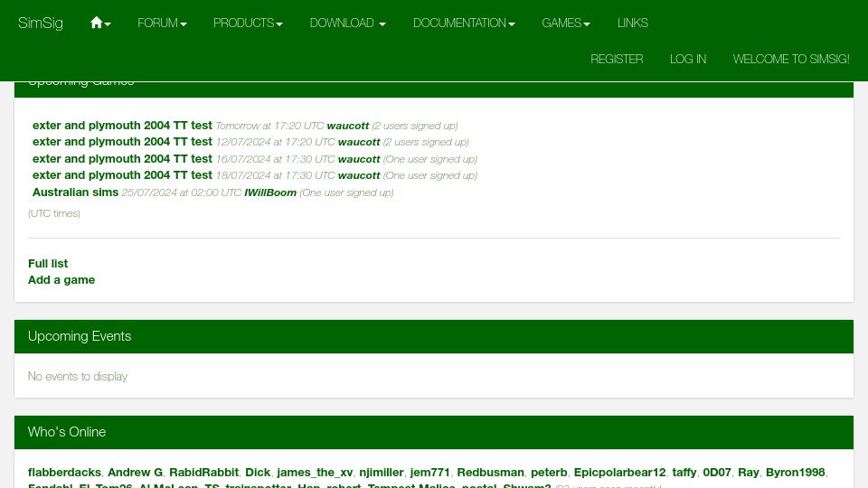868x488 pixels.
Task: Open the Australian sims game
Action: (x=75, y=192)
